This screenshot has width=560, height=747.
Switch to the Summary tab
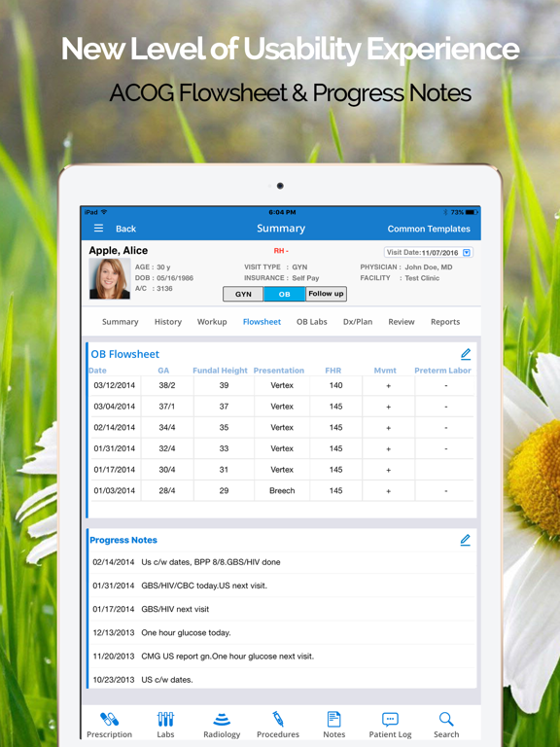[120, 322]
